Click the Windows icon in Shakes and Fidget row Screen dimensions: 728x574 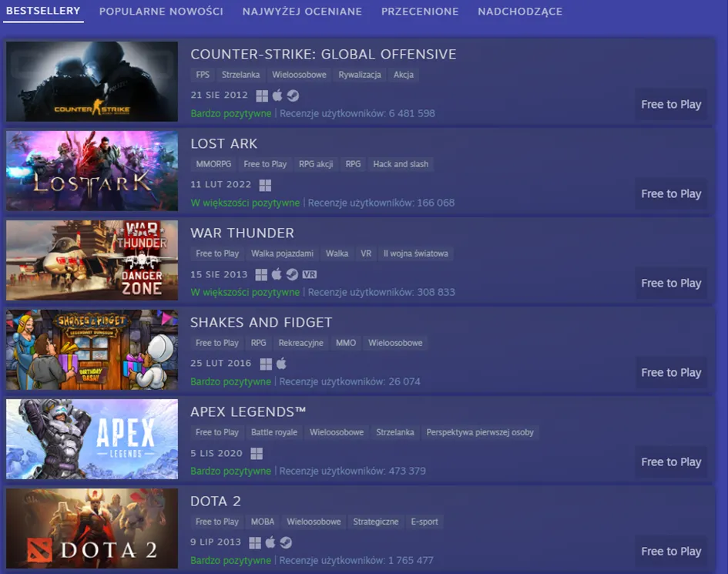click(x=266, y=364)
